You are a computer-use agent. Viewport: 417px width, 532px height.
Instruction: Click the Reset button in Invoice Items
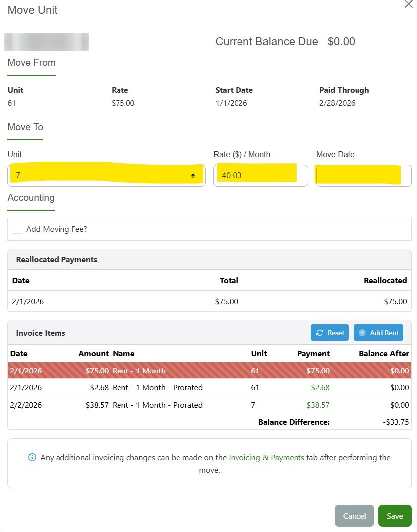(329, 333)
